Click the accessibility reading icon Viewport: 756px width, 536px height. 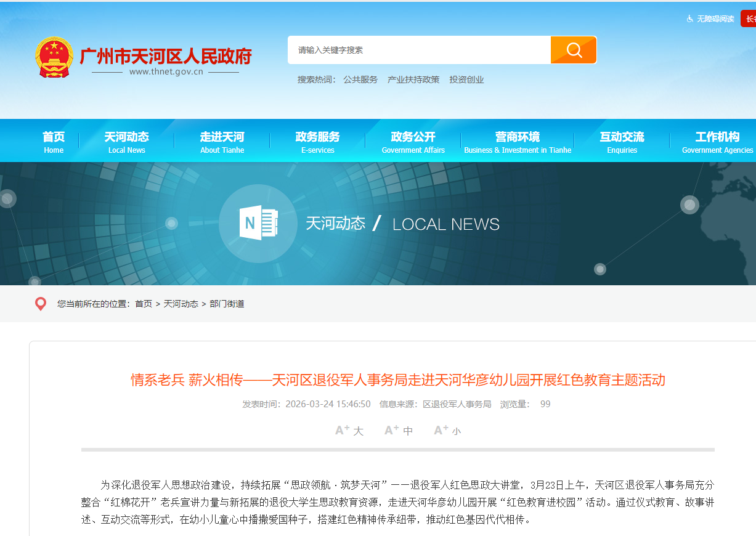690,18
